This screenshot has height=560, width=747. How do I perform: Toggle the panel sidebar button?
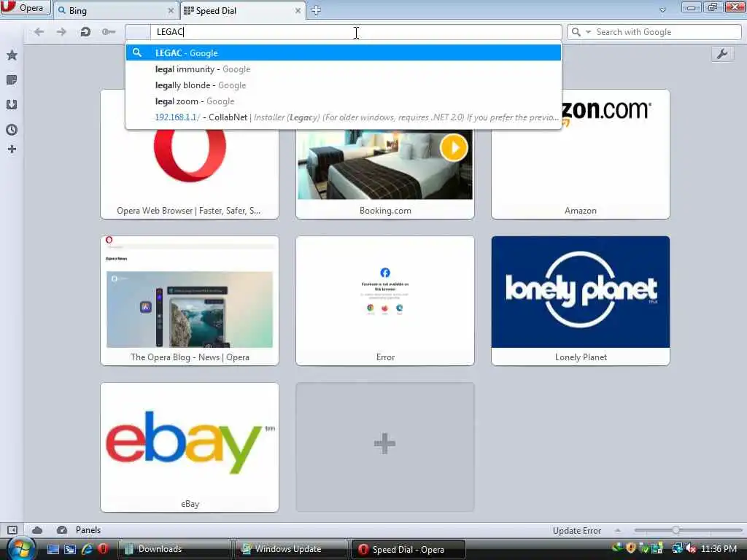12,530
